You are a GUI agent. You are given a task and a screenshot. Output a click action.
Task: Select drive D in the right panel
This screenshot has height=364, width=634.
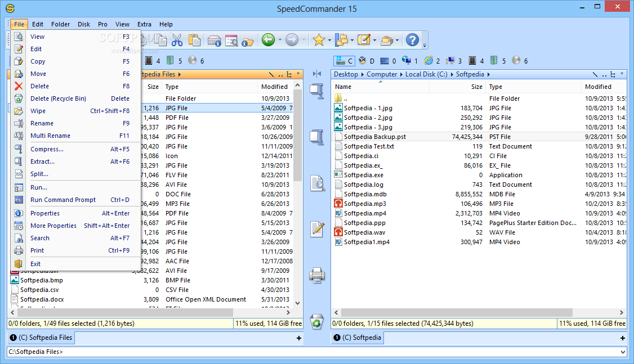pos(367,61)
